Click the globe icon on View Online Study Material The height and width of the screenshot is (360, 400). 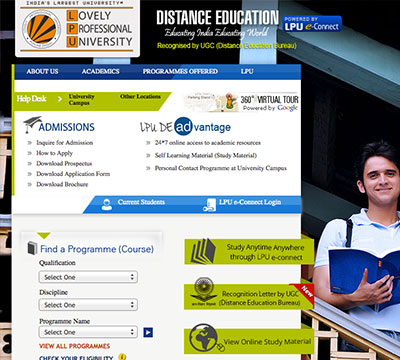coord(204,337)
